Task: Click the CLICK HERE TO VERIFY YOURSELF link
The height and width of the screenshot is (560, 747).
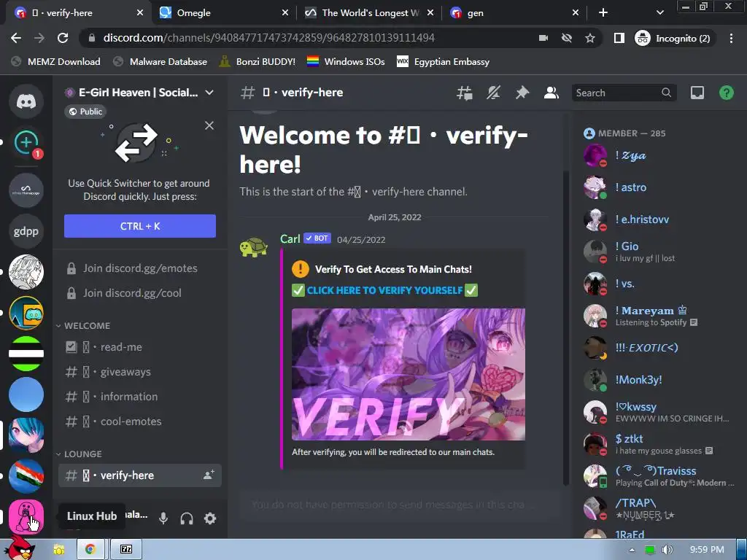Action: 384,290
